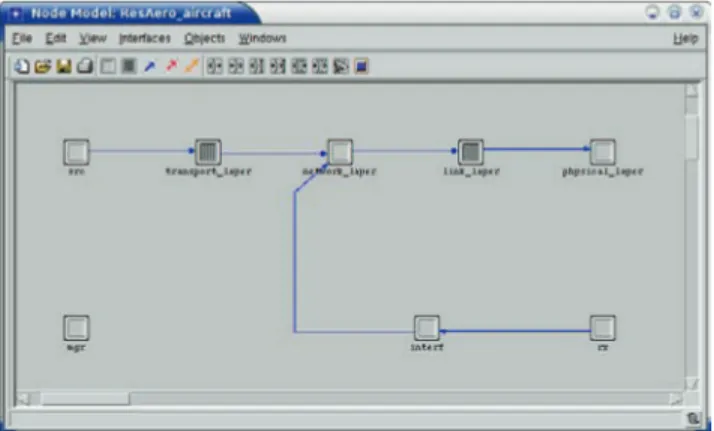The width and height of the screenshot is (714, 431).
Task: Select the rx node
Action: tap(603, 328)
